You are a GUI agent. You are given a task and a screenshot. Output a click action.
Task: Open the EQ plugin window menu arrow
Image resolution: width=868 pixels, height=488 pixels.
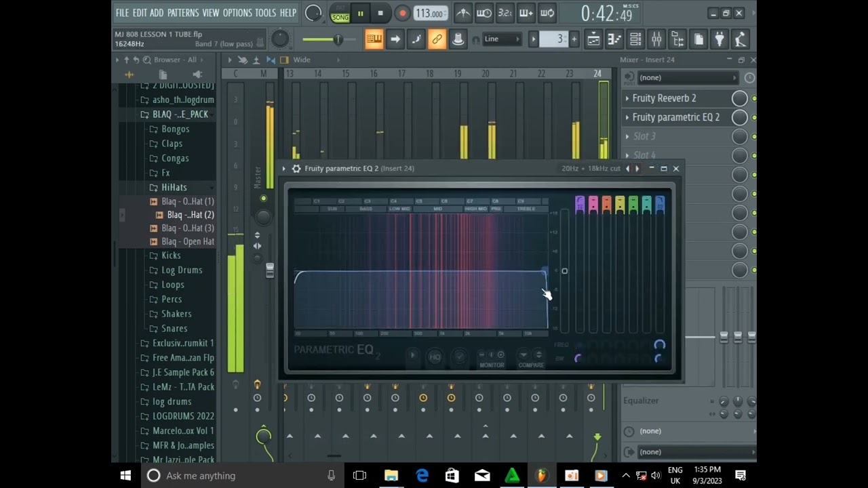tap(284, 169)
